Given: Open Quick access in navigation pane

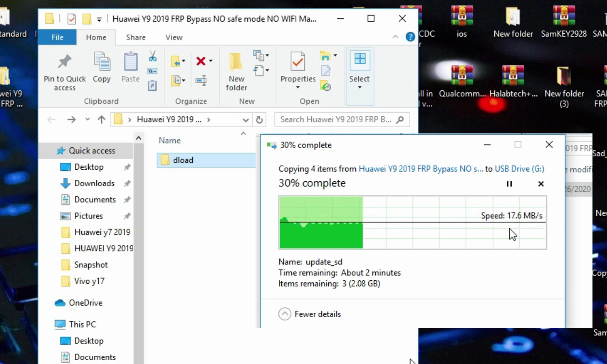Looking at the screenshot, I should 91,151.
